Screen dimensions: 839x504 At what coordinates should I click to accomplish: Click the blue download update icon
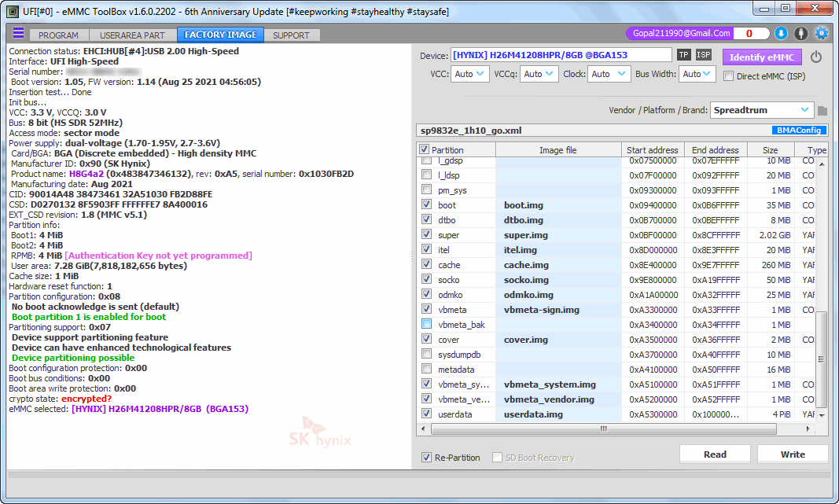(x=781, y=33)
